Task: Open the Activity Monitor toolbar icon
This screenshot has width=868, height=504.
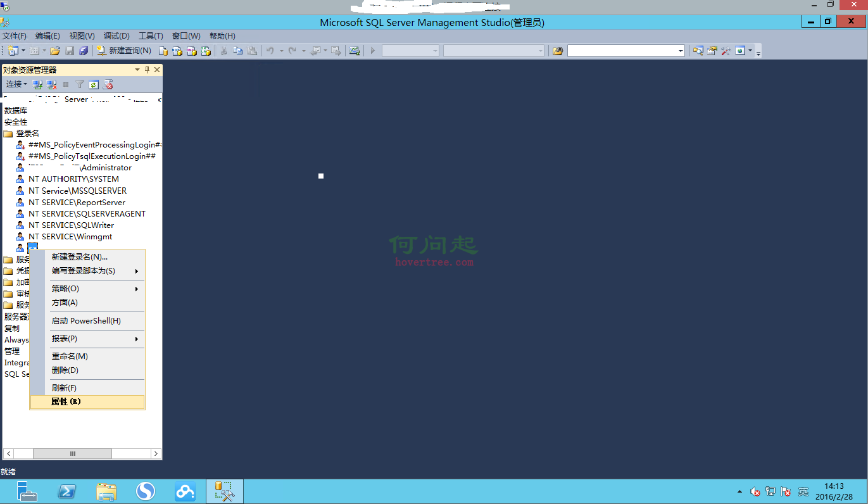Action: tap(355, 51)
